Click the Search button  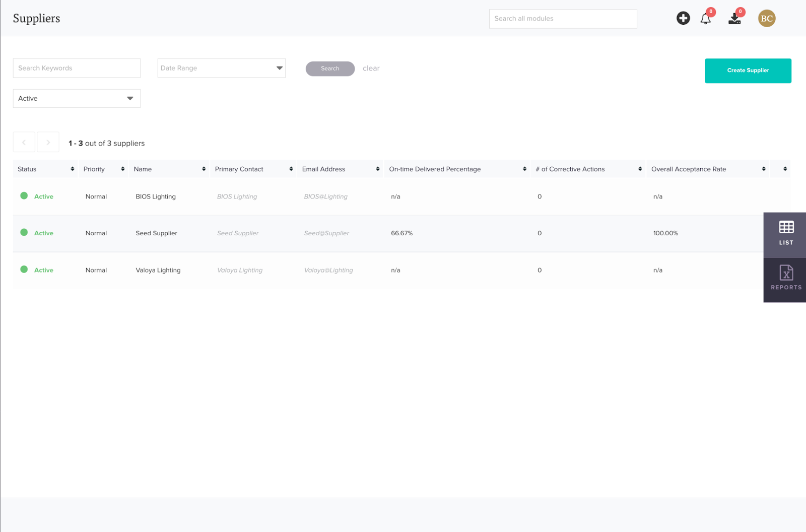pos(330,69)
